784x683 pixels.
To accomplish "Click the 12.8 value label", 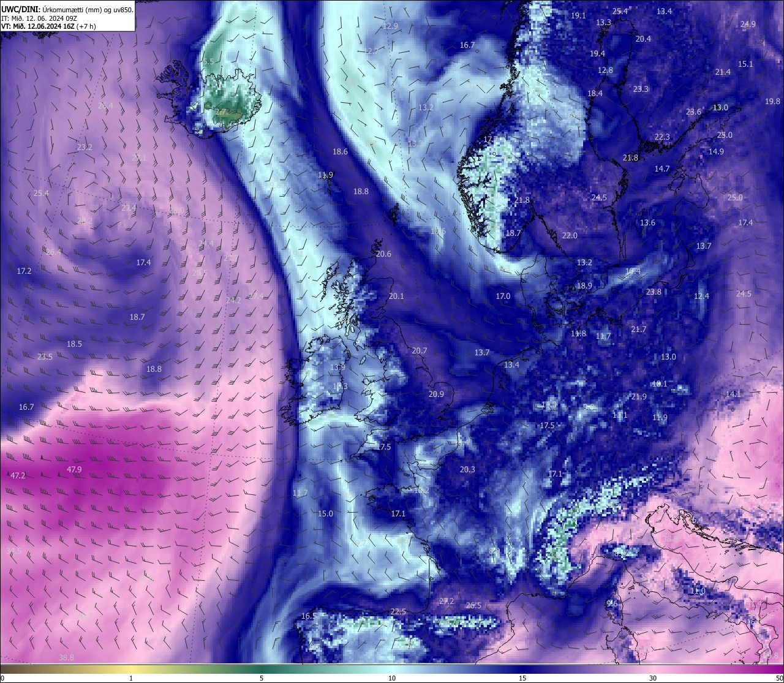I will [x=605, y=70].
